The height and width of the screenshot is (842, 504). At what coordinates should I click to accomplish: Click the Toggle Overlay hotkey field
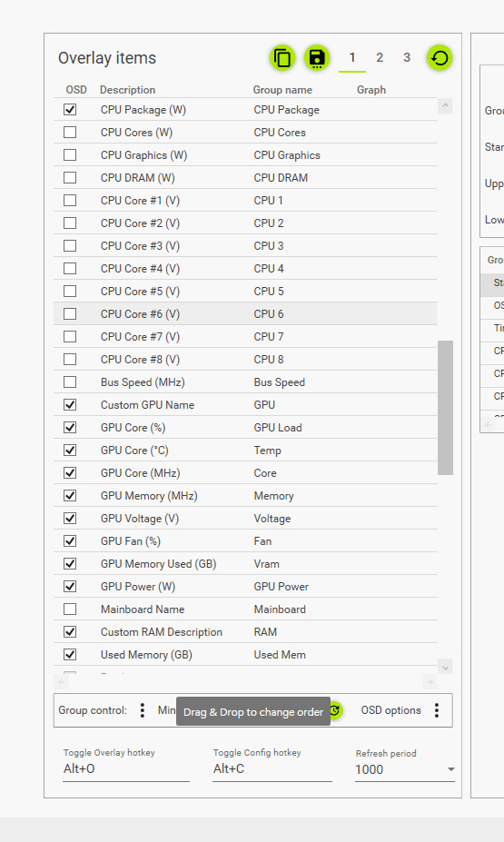tap(126, 769)
